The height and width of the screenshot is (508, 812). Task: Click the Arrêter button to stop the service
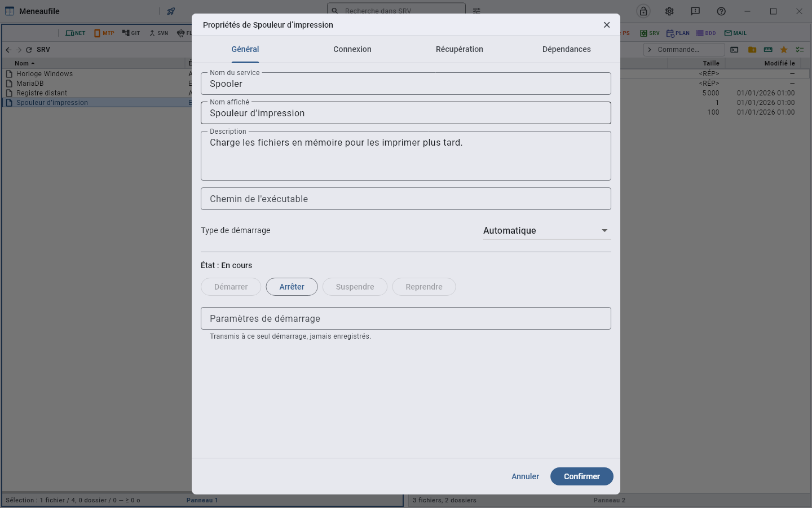292,287
